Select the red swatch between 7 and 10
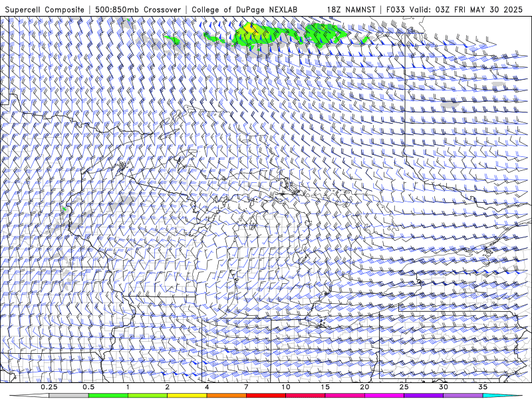Image resolution: width=532 pixels, height=399 pixels. (x=266, y=396)
